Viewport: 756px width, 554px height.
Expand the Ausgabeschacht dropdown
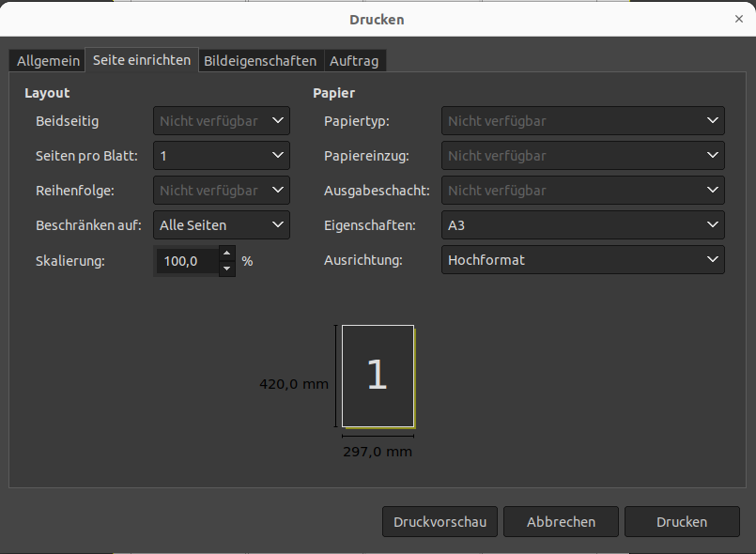tap(582, 190)
